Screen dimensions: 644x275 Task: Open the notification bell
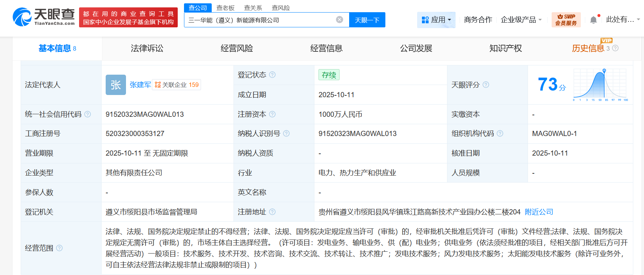tap(593, 20)
